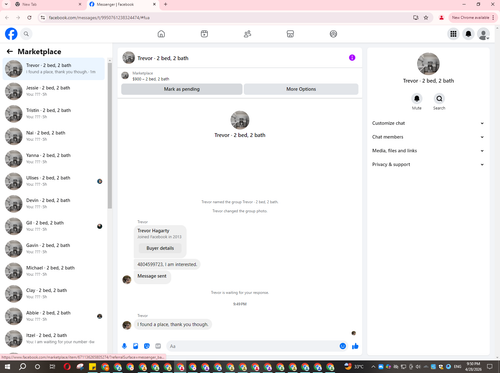Image resolution: width=500 pixels, height=373 pixels.
Task: Open Trevor's large profile photo in right panel
Action: coord(428,64)
